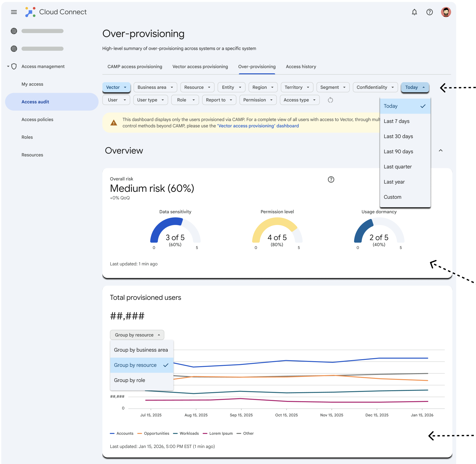Choose Group by role option
The image size is (476, 464).
click(x=142, y=380)
